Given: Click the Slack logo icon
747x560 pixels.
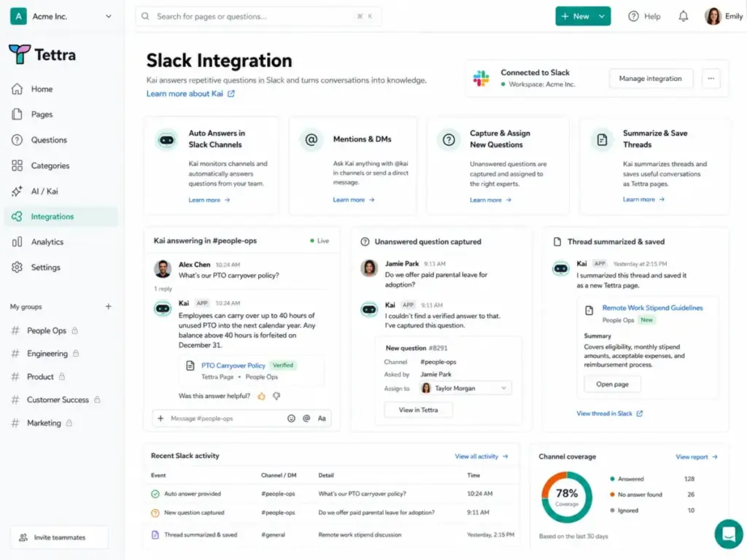Looking at the screenshot, I should pos(481,78).
